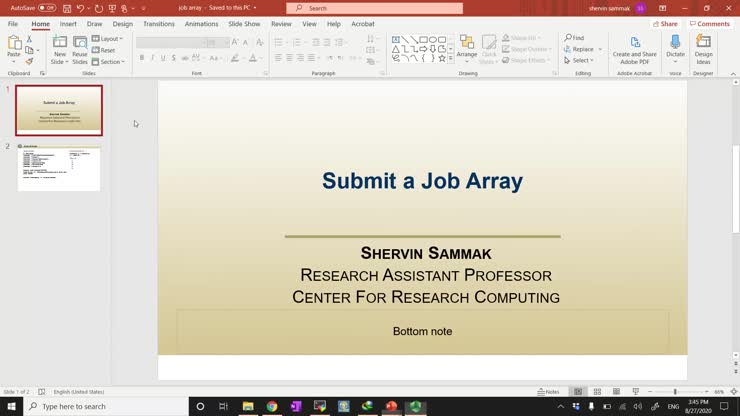
Task: Click the Reset slide button
Action: click(104, 50)
